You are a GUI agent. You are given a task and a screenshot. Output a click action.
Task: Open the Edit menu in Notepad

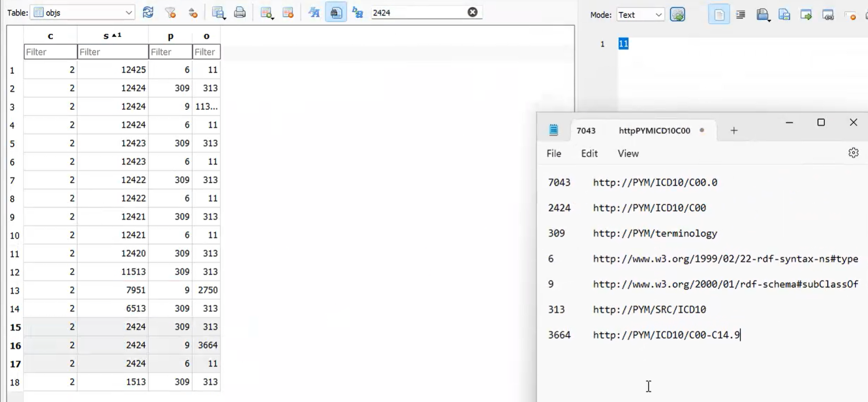(589, 154)
